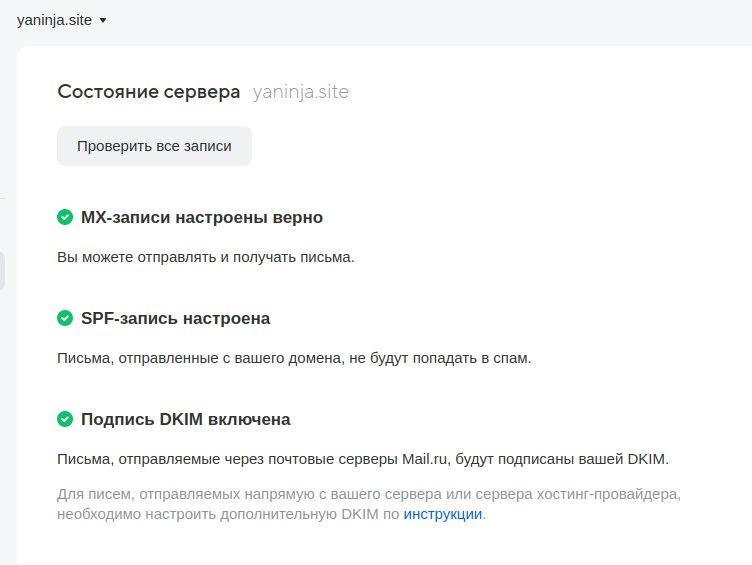The image size is (752, 565).
Task: Click the green check icon beside SPF-запись
Action: (x=65, y=318)
